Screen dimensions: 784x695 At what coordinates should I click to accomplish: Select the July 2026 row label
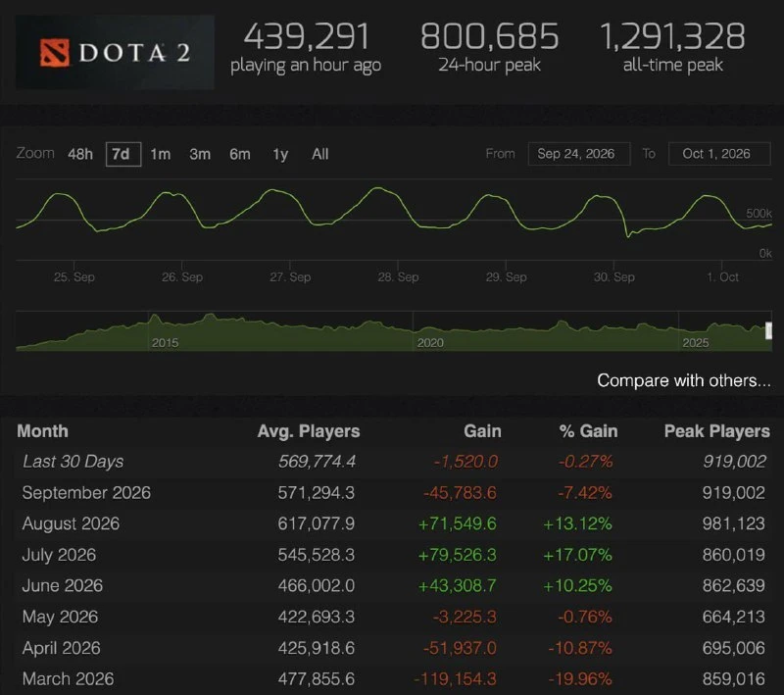(x=59, y=555)
